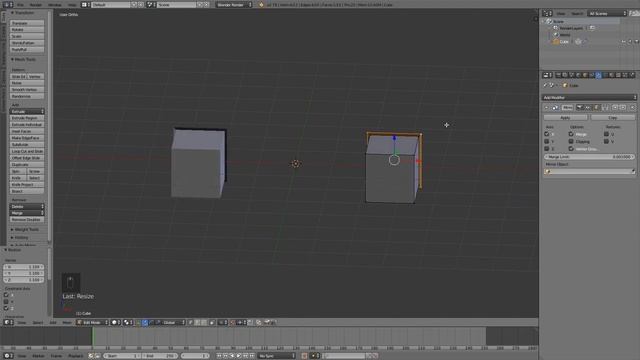The height and width of the screenshot is (360, 640).
Task: Toggle the Merge option checkbox
Action: point(571,134)
